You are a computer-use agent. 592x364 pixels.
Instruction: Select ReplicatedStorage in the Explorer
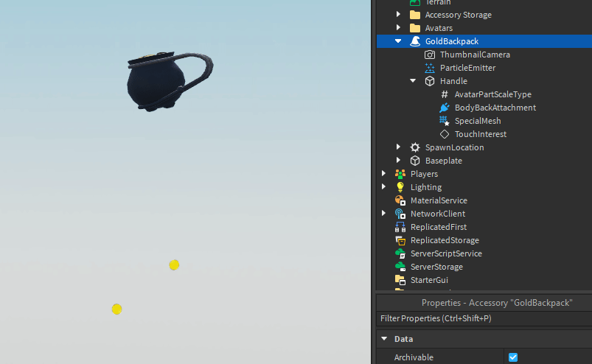pos(445,240)
